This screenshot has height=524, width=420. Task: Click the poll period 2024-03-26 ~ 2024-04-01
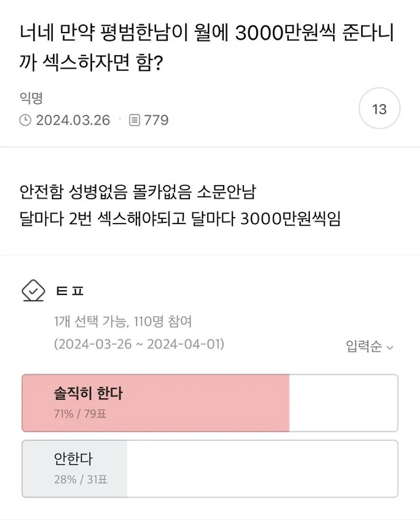click(139, 344)
